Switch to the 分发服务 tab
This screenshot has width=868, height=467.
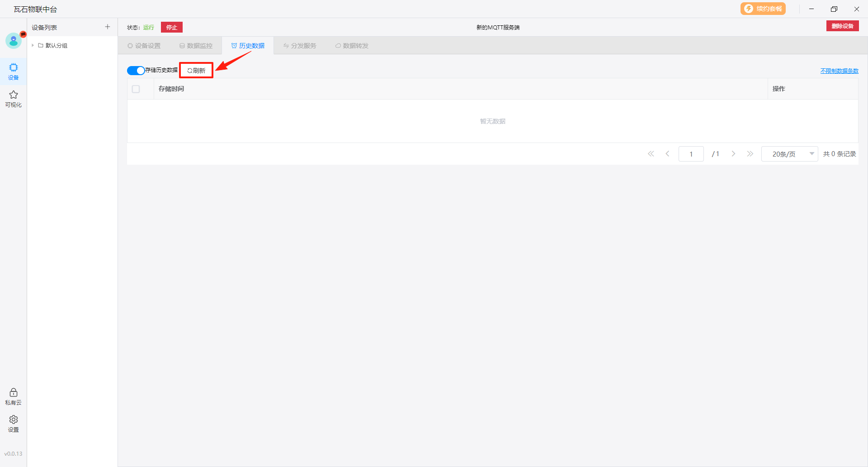[300, 46]
